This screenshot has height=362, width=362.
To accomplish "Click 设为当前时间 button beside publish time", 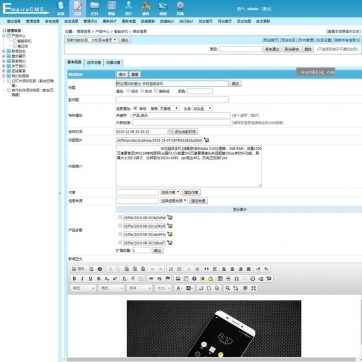I will point(185,132).
